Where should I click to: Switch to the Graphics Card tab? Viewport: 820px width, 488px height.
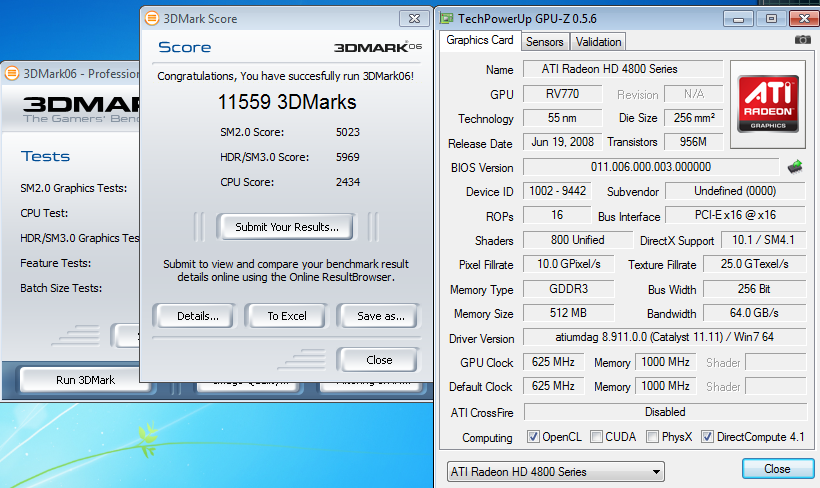tap(480, 40)
